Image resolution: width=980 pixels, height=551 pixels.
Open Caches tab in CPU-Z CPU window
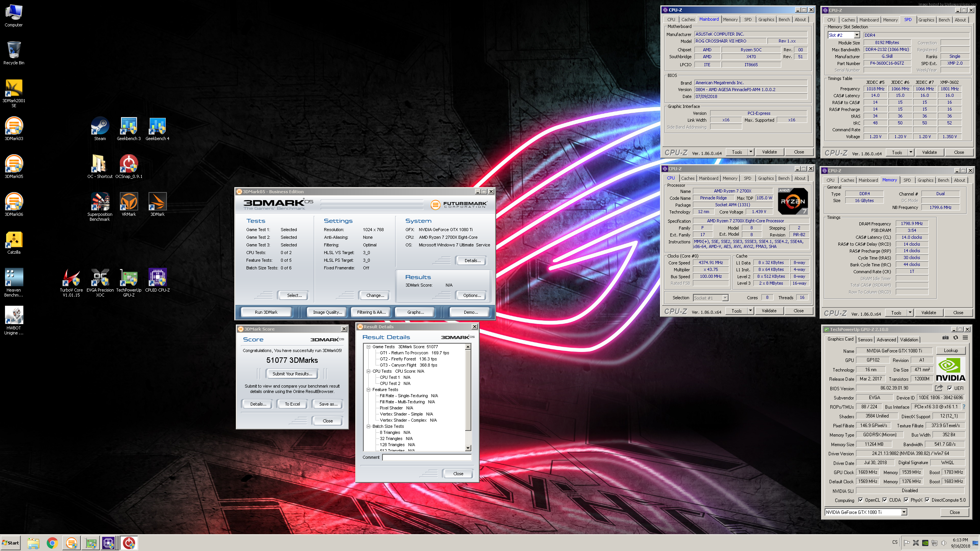(x=688, y=178)
